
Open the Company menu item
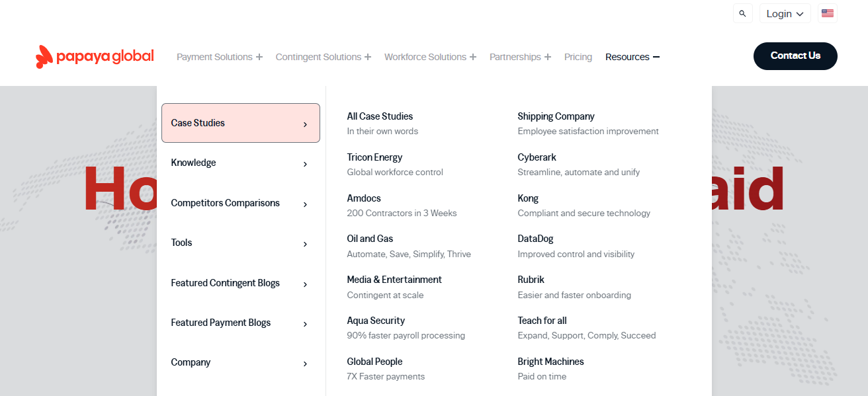click(191, 362)
